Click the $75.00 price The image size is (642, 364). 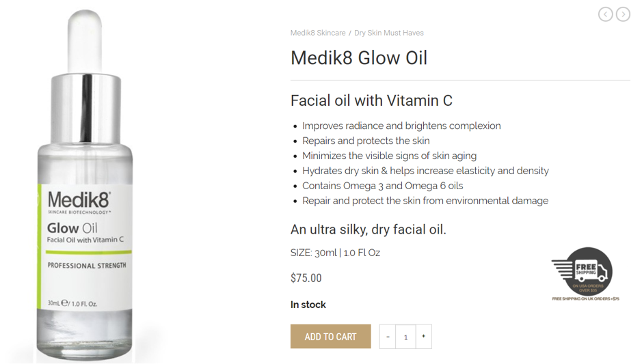306,278
